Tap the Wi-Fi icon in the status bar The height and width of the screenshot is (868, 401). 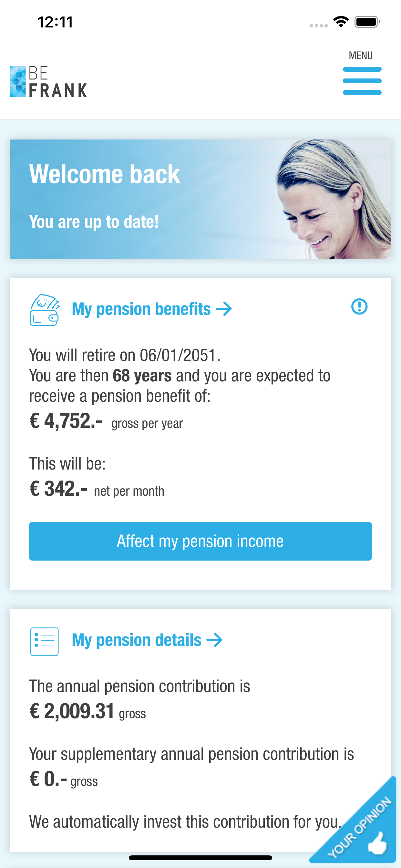click(x=341, y=22)
